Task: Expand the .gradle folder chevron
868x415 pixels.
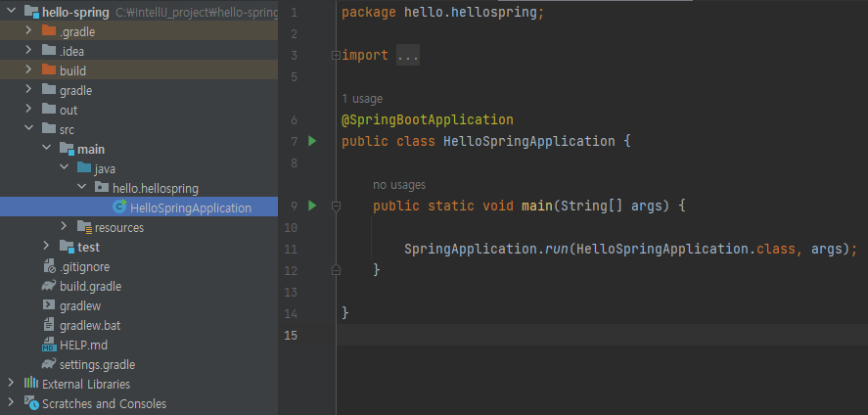Action: (x=28, y=31)
